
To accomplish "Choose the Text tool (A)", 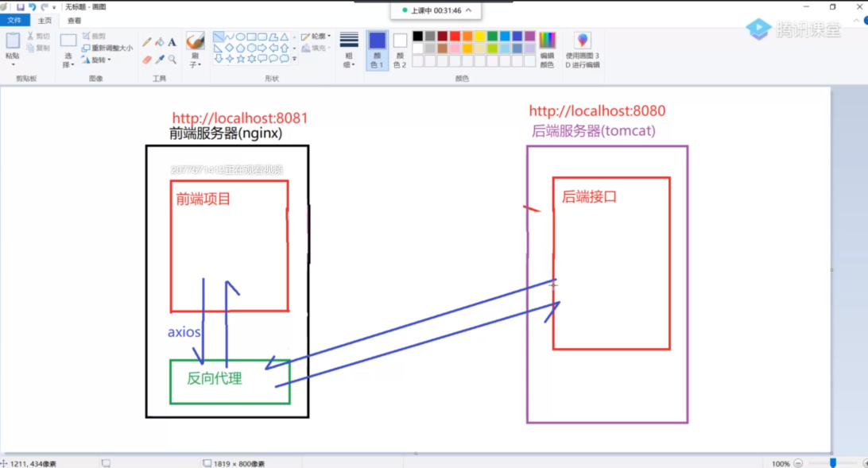I will [x=172, y=42].
